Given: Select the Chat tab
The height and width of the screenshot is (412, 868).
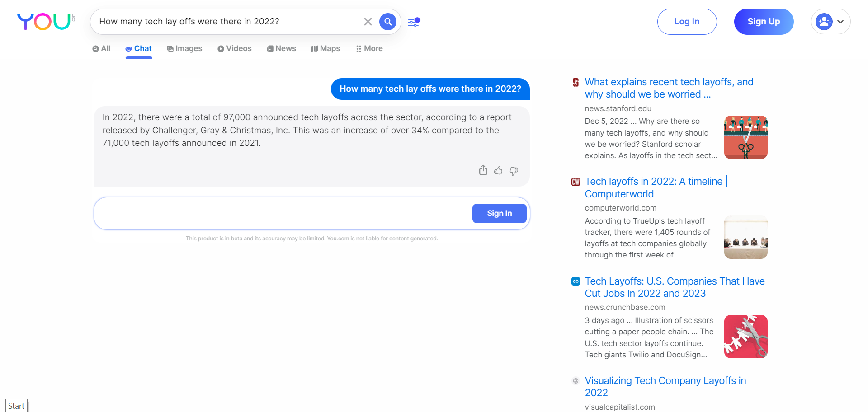Looking at the screenshot, I should (139, 48).
